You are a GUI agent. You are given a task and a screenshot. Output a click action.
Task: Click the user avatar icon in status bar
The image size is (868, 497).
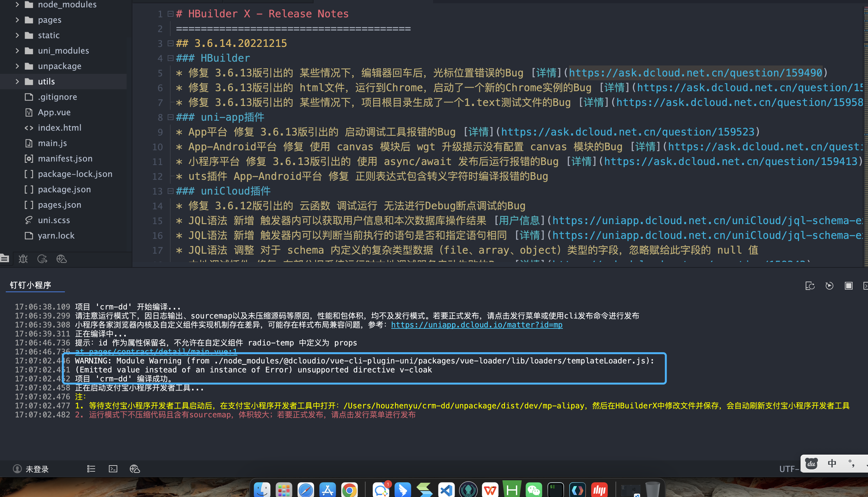coord(17,469)
